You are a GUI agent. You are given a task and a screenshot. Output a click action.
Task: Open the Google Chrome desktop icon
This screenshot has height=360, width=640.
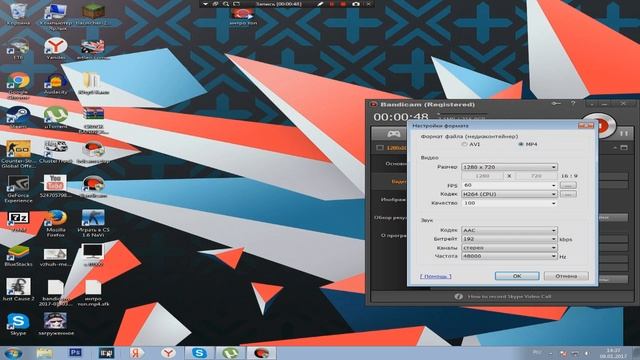tap(18, 84)
